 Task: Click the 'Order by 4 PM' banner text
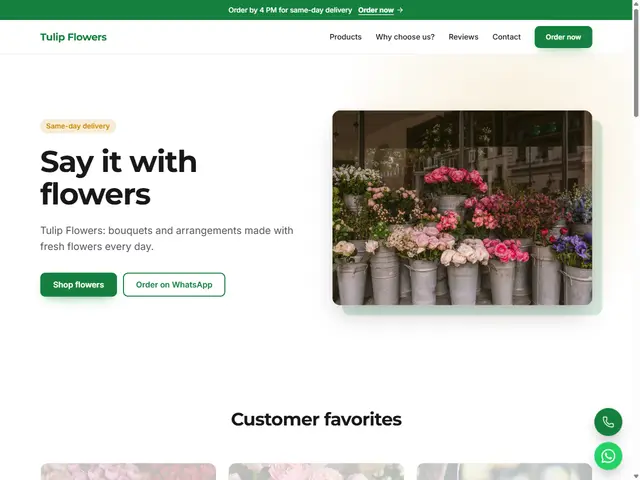coord(290,10)
